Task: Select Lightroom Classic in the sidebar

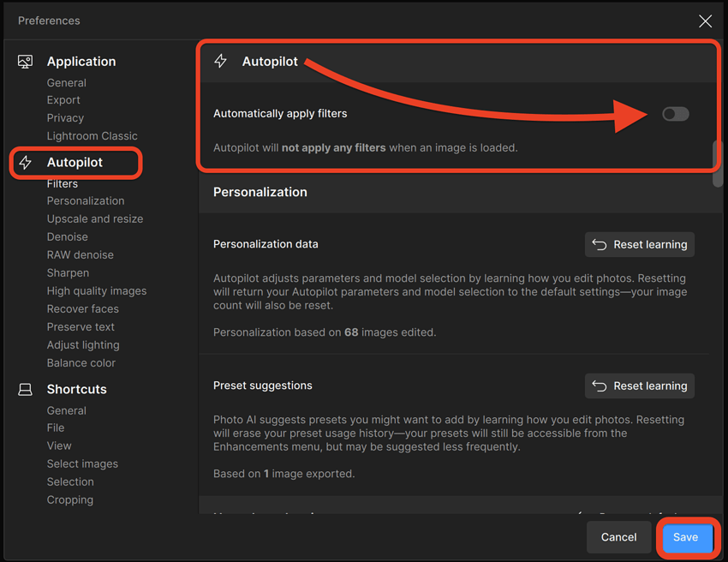Action: [x=92, y=136]
